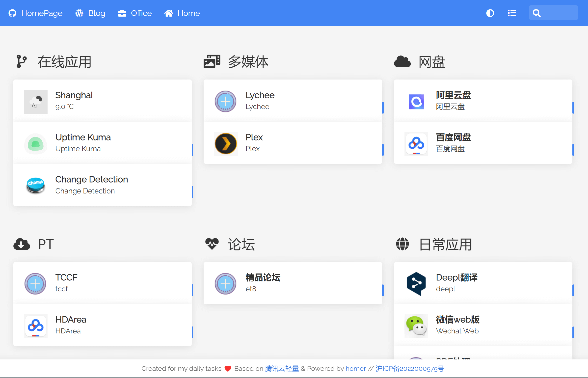The image size is (588, 378).
Task: Click the Plex chevron logo
Action: pos(226,144)
